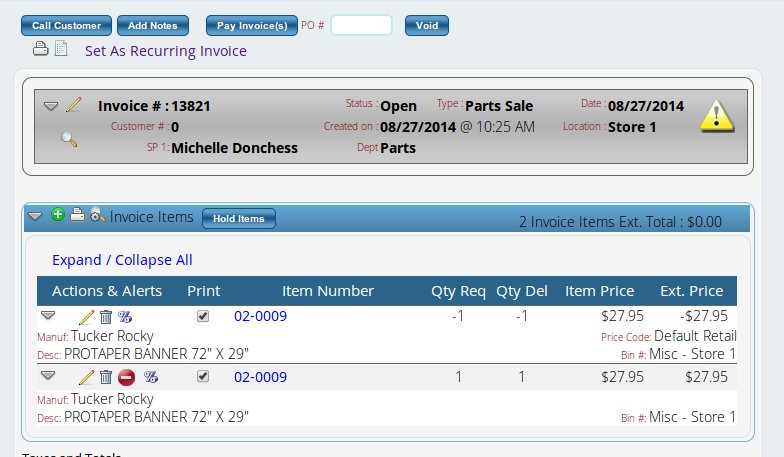
Task: Collapse the invoice 13821 header panel
Action: (52, 105)
